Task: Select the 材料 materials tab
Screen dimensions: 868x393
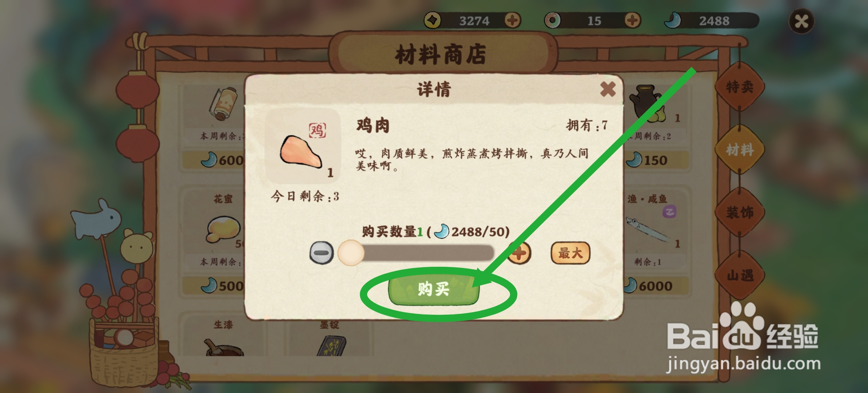Action: coord(740,150)
